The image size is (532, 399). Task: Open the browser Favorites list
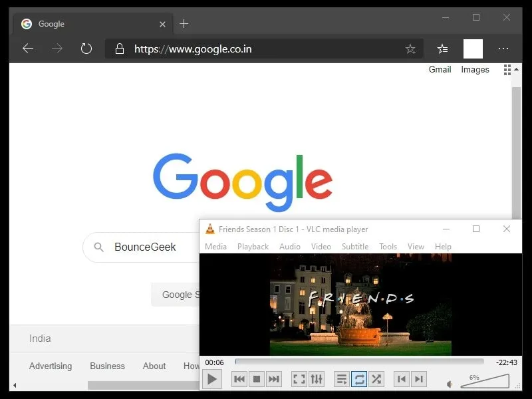[442, 49]
